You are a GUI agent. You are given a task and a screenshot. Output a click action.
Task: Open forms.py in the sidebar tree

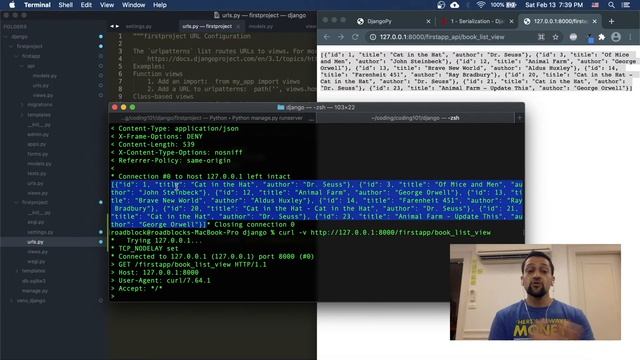click(38, 154)
